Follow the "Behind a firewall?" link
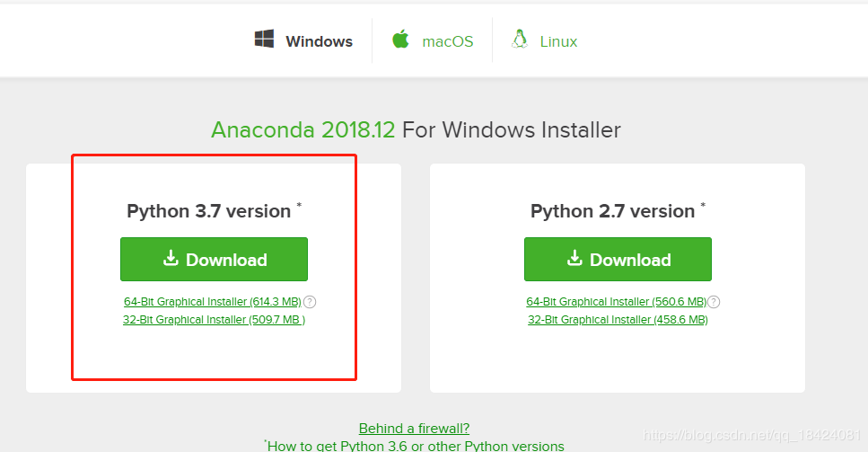The height and width of the screenshot is (452, 868). (x=414, y=428)
